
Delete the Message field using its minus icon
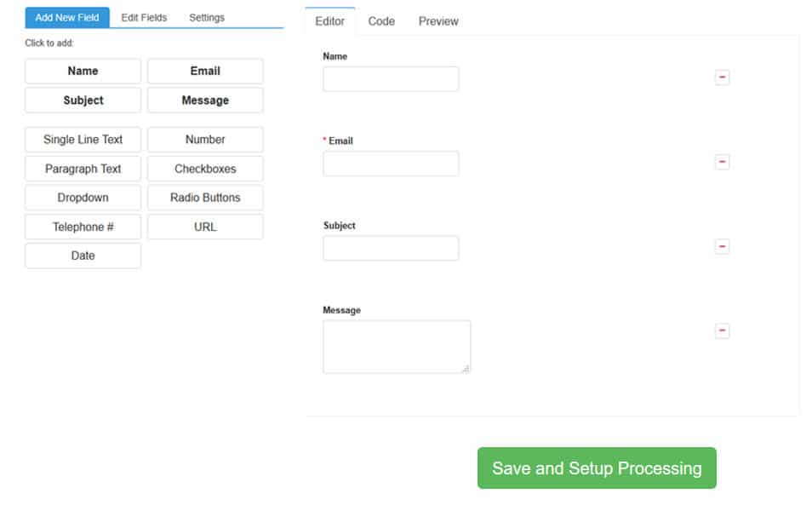(x=722, y=330)
